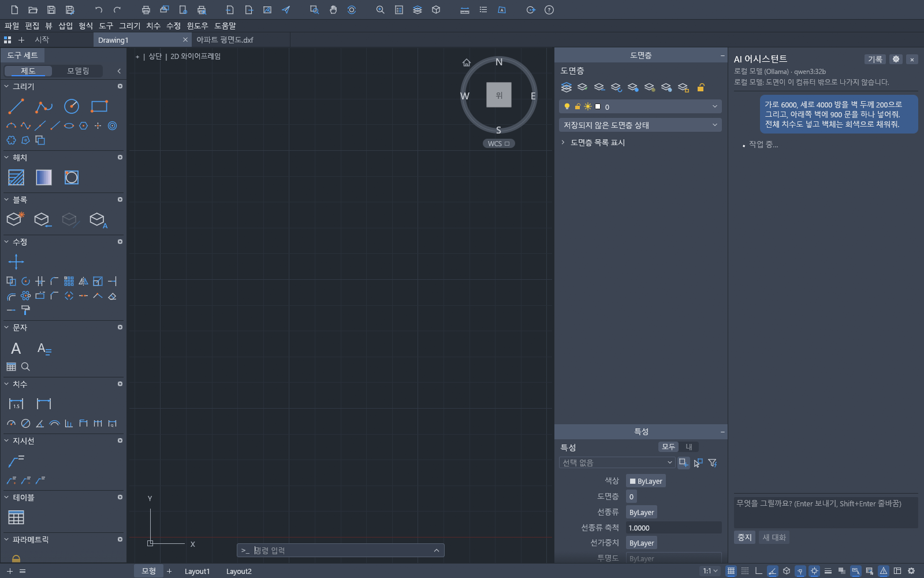Click the 모두 properties filter button
924x578 pixels.
[668, 447]
